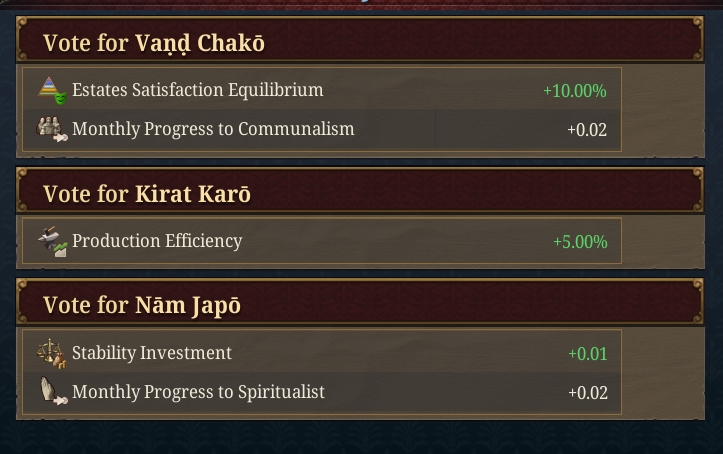
Task: Click the Stability Investment scales icon
Action: [x=52, y=353]
